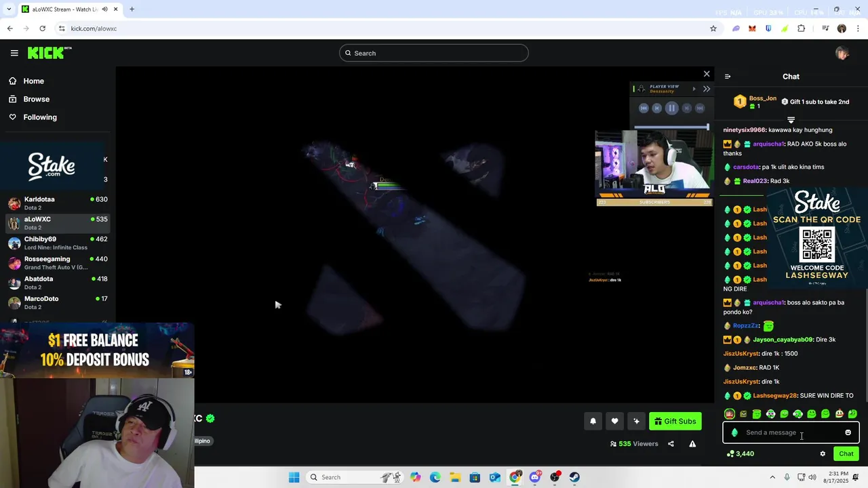Open Steam from the taskbar
The height and width of the screenshot is (488, 868).
[x=574, y=477]
